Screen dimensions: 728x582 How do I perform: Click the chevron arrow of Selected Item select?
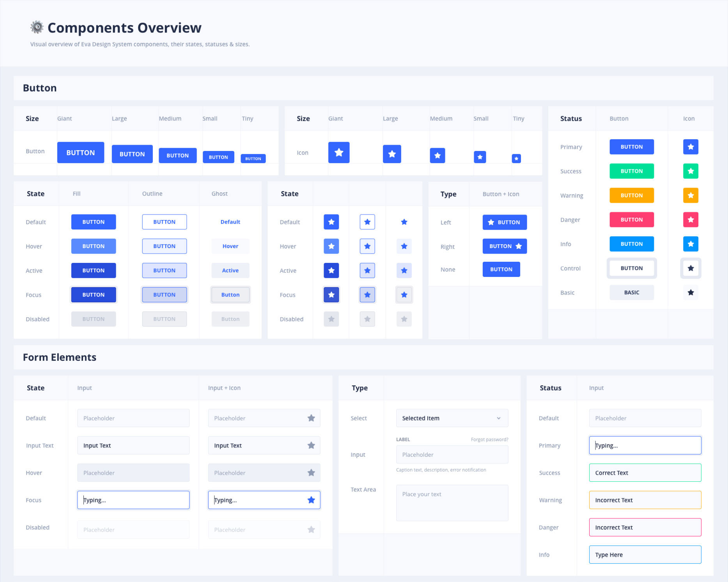[498, 418]
